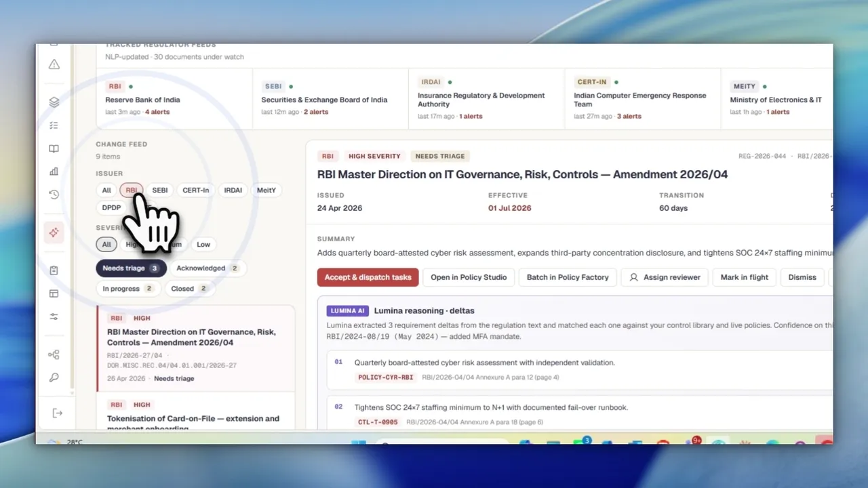Select the highlighted sparkle AI sidebar icon
Screen dimensions: 868x488
(54, 232)
